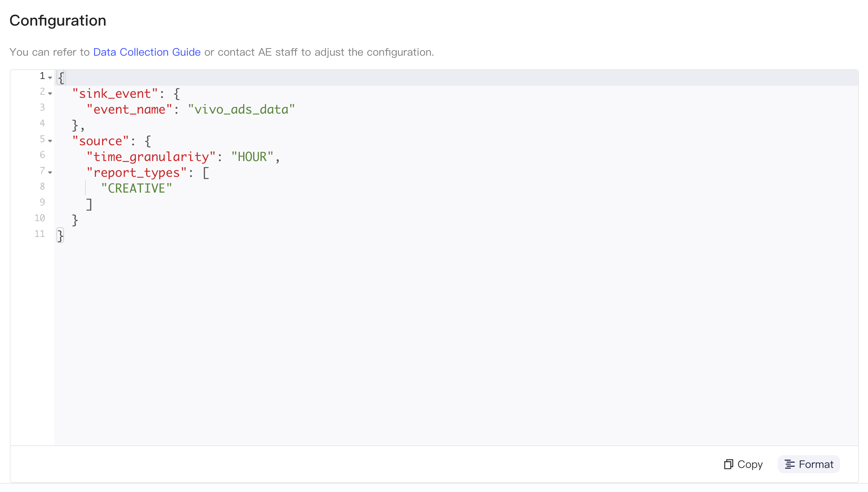The image size is (868, 492).
Task: Click the "vivo_ads_data" value
Action: (x=241, y=109)
